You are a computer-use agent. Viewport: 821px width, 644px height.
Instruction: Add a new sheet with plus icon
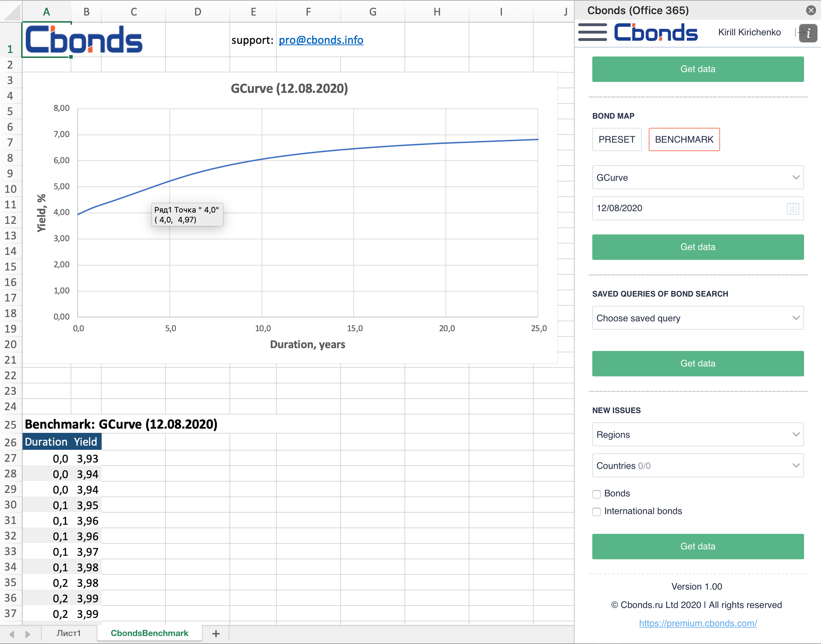tap(216, 633)
